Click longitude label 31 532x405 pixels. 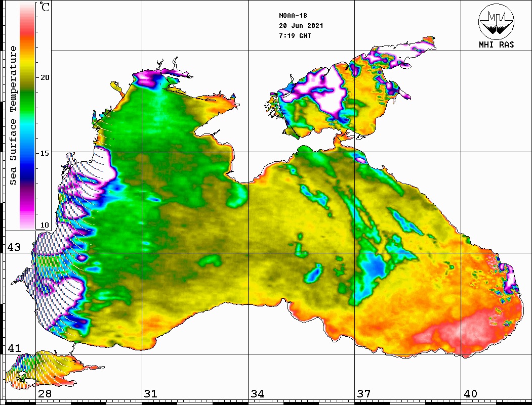tap(151, 394)
